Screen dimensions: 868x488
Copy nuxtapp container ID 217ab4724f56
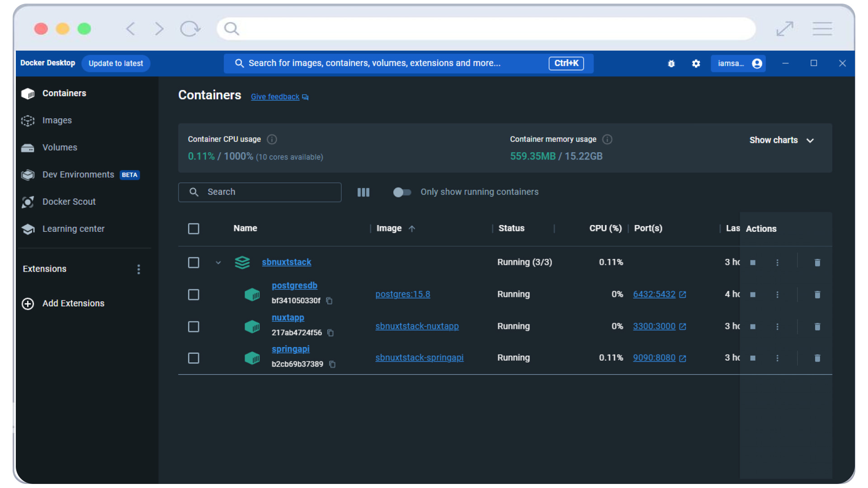pos(330,333)
